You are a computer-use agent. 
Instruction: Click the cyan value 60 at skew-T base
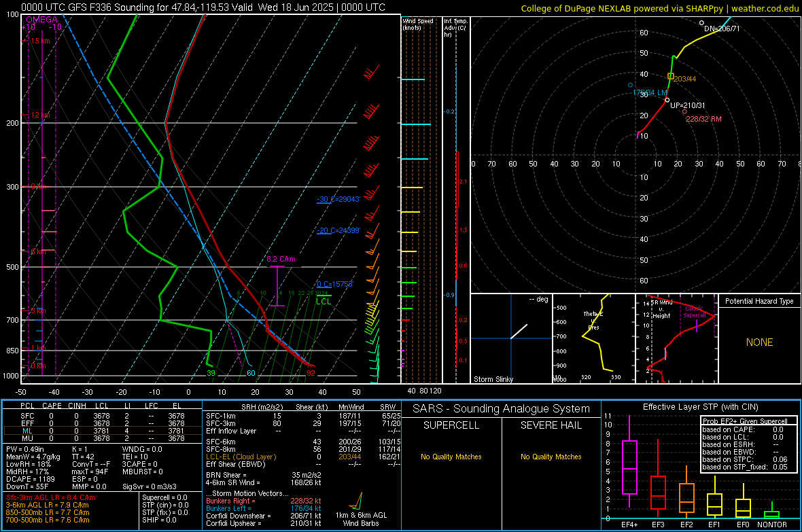click(x=251, y=373)
